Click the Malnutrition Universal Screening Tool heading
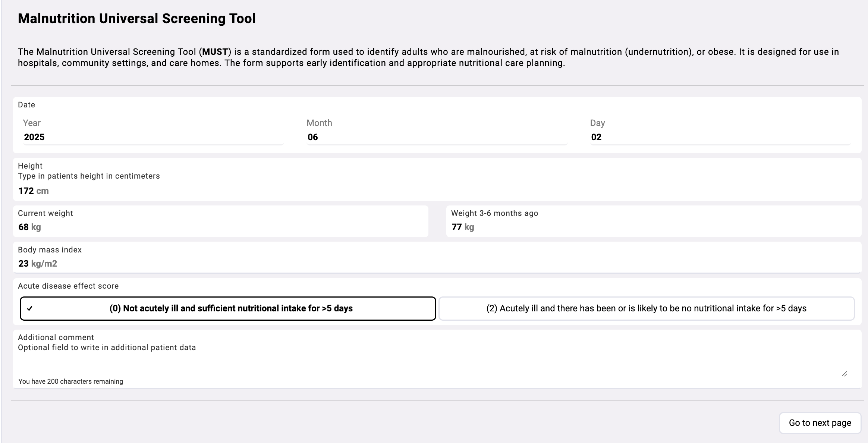 point(137,19)
